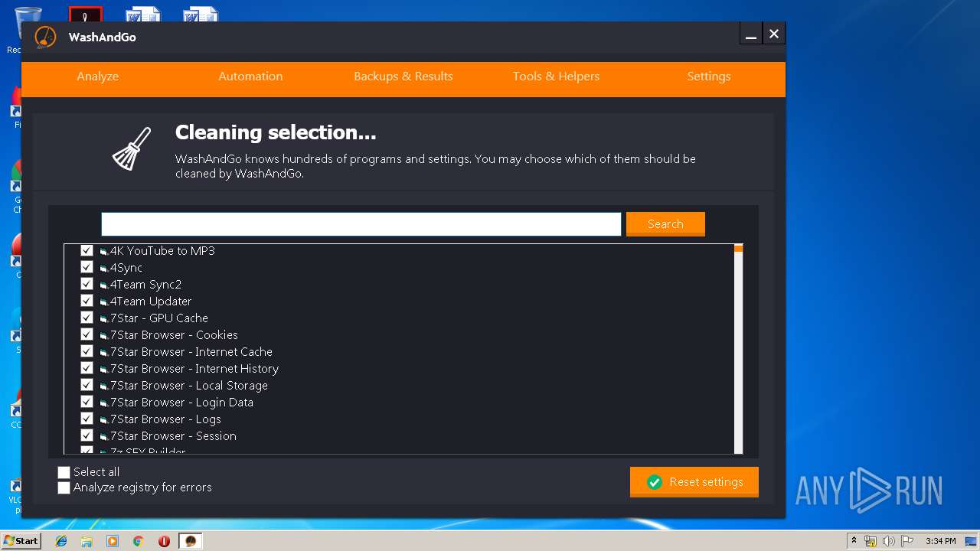Enable Analyze registry for errors checkbox
The height and width of the screenshot is (551, 980).
64,487
